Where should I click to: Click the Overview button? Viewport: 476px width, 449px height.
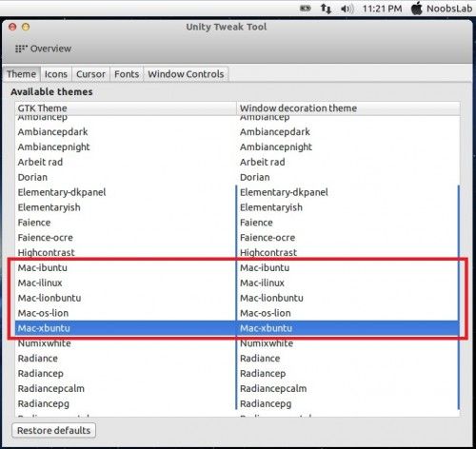click(x=44, y=49)
